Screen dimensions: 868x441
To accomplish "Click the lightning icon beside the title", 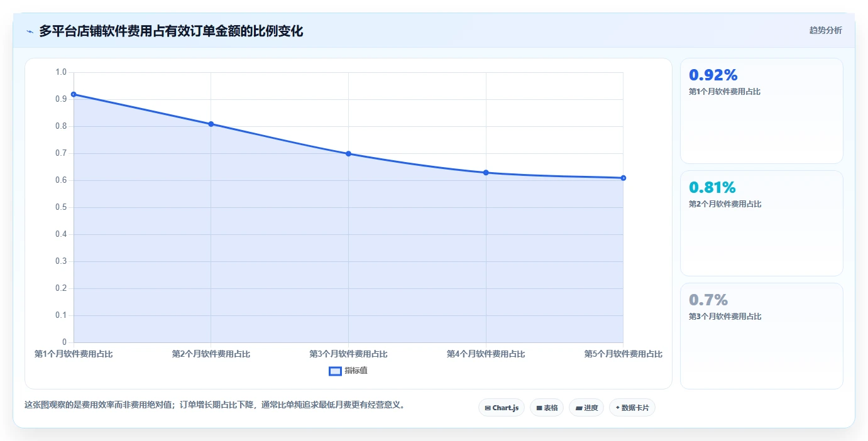I will 30,31.
